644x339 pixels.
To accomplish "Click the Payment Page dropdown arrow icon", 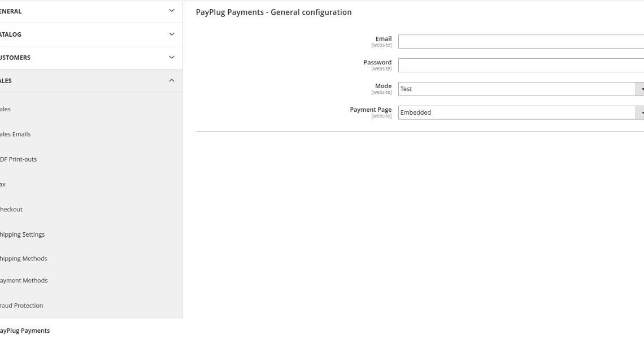I will 641,112.
